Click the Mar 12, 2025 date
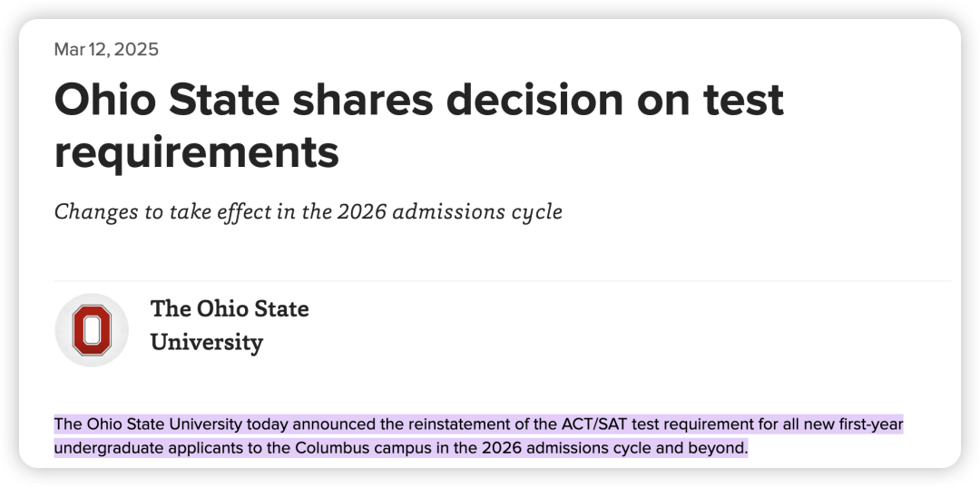The height and width of the screenshot is (487, 980). pyautogui.click(x=106, y=49)
